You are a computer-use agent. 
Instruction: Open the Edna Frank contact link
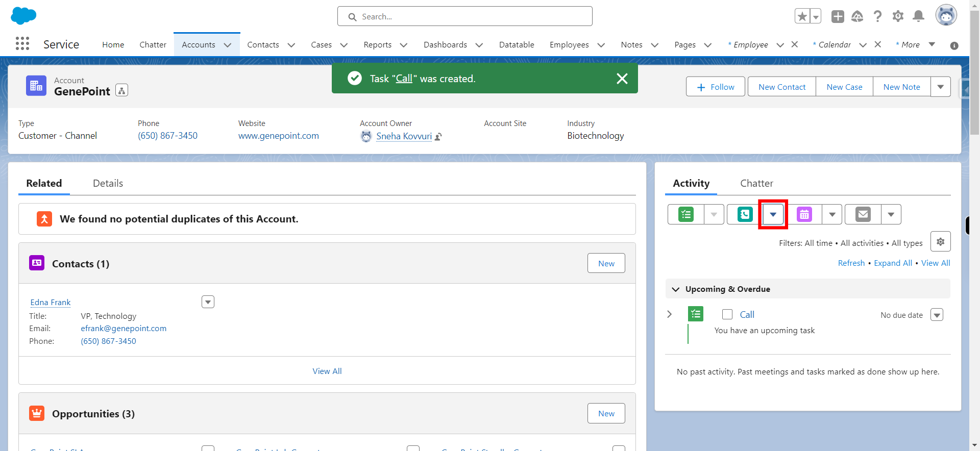pos(51,302)
